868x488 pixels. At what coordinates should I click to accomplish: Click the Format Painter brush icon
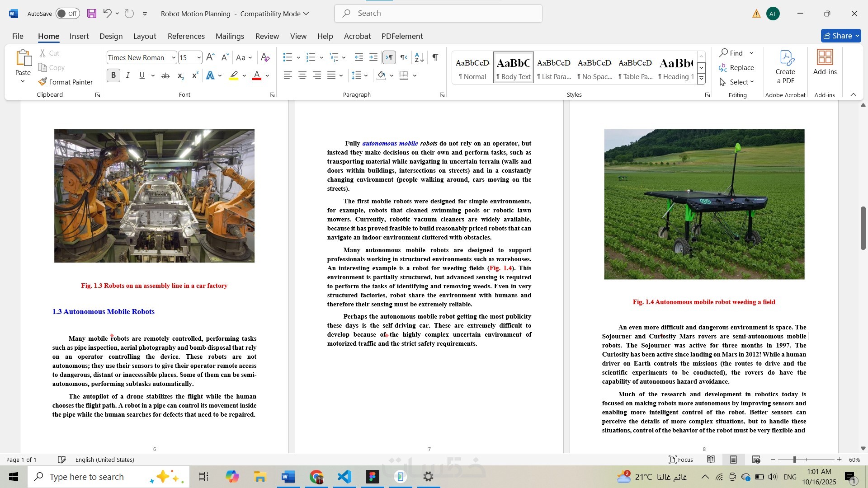click(x=42, y=82)
